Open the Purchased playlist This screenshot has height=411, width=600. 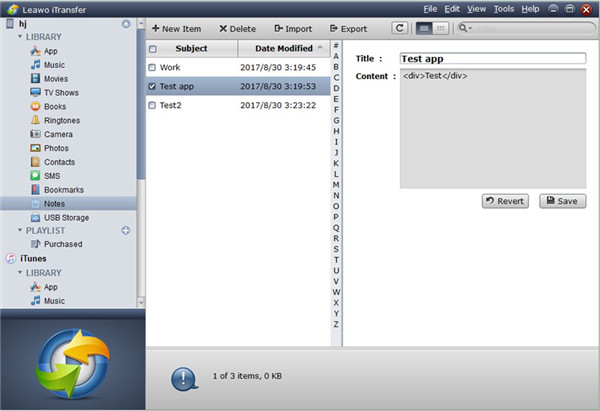point(63,244)
